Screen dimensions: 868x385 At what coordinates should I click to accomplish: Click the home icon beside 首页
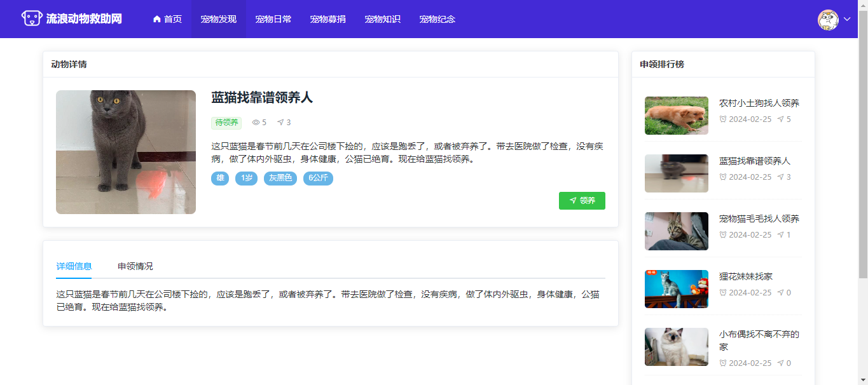click(x=157, y=19)
